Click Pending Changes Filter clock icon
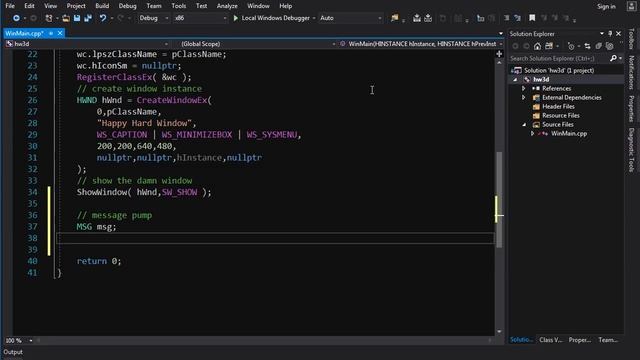Viewport: 640px width, 360px height. coord(571,46)
